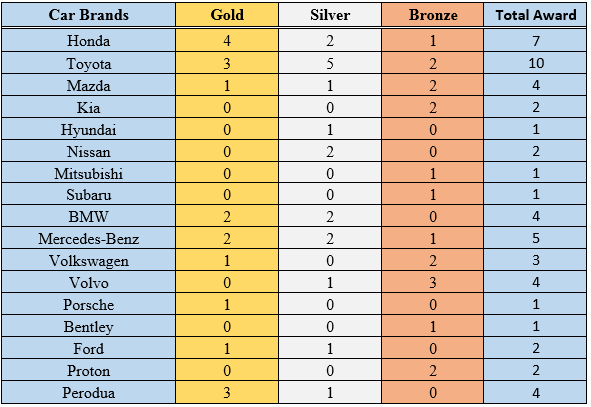This screenshot has height=407, width=591.
Task: Select the Silver column header
Action: pos(330,15)
